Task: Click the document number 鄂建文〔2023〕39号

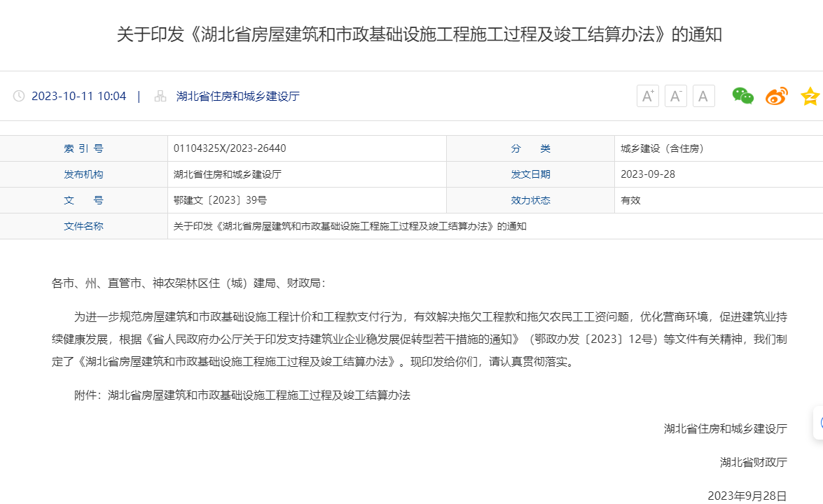Action: point(220,200)
